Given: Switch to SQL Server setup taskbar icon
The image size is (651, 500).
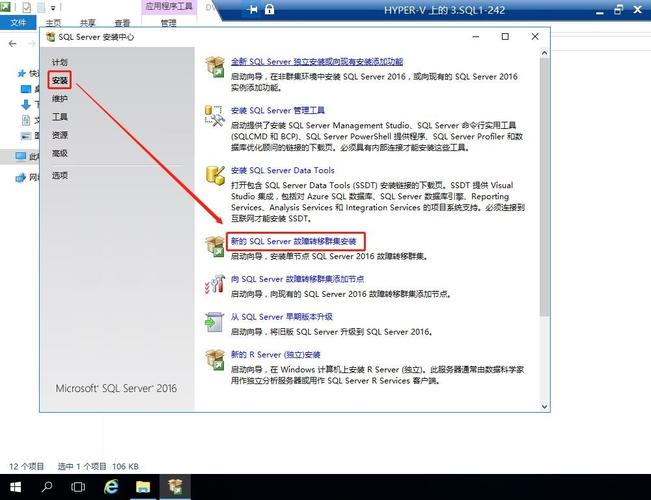Looking at the screenshot, I should [175, 486].
